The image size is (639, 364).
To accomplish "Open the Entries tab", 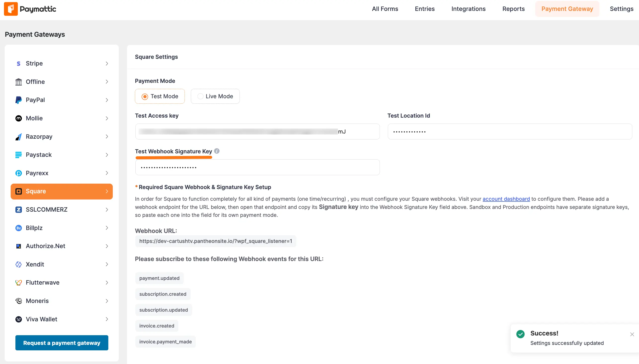I will 425,9.
